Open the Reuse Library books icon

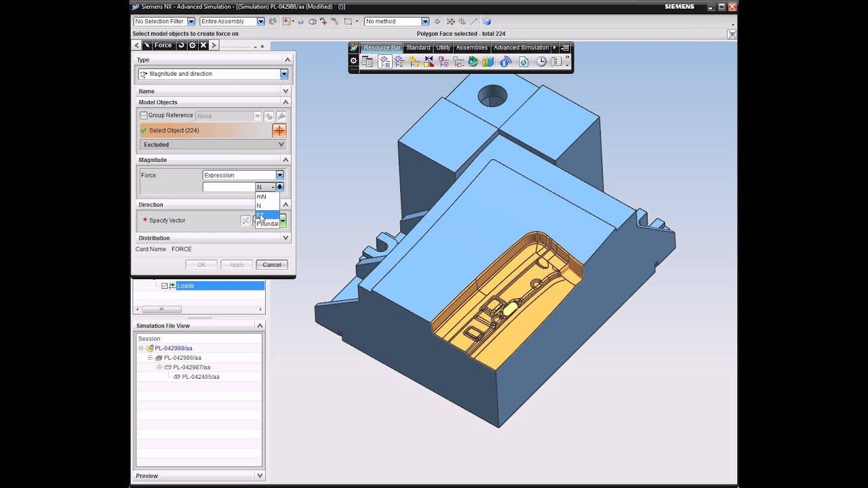point(488,62)
